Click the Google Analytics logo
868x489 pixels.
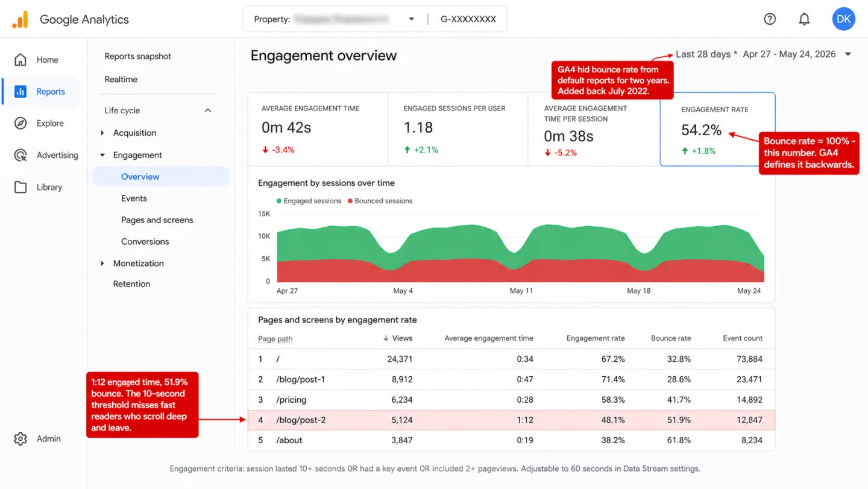tap(20, 19)
